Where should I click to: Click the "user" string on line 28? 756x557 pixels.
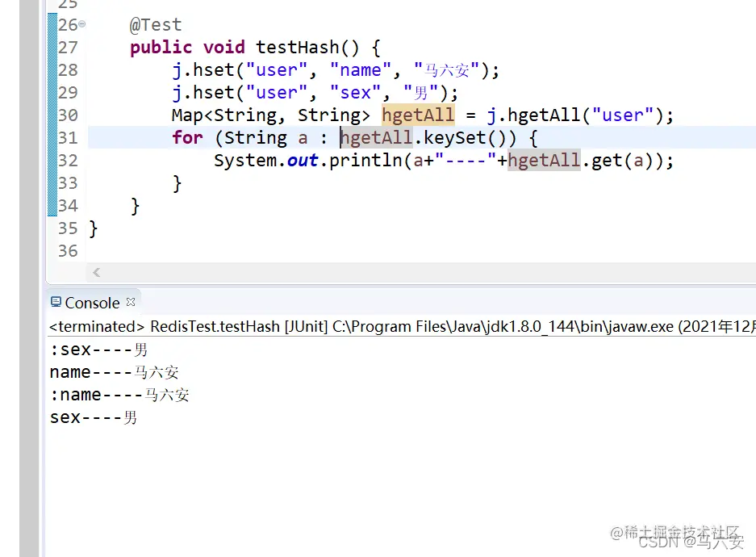coord(276,70)
